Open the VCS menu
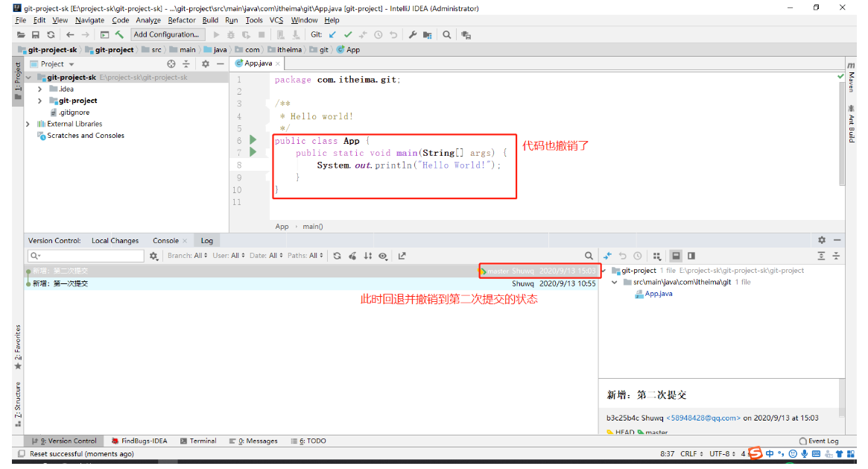Viewport: 868px width, 469px height. pos(276,20)
